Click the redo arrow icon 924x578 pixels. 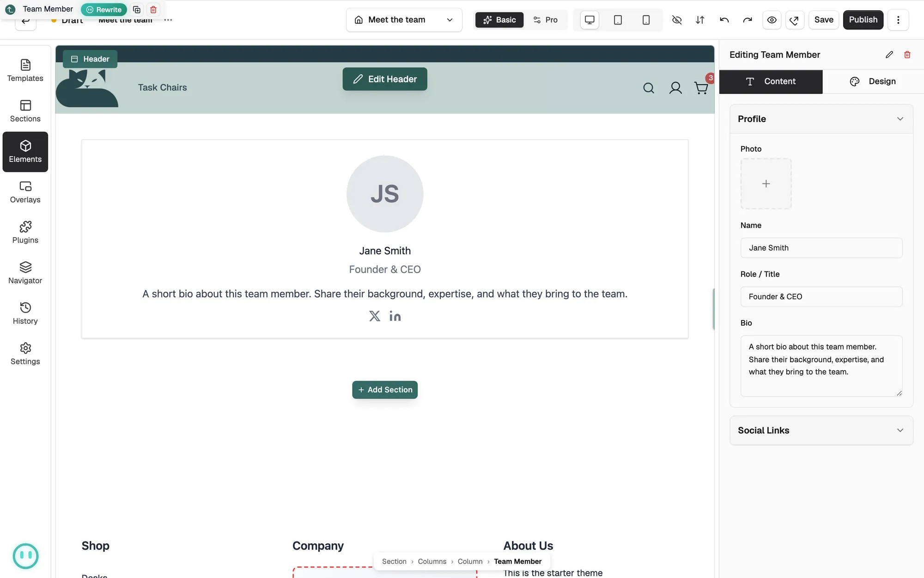pos(748,20)
